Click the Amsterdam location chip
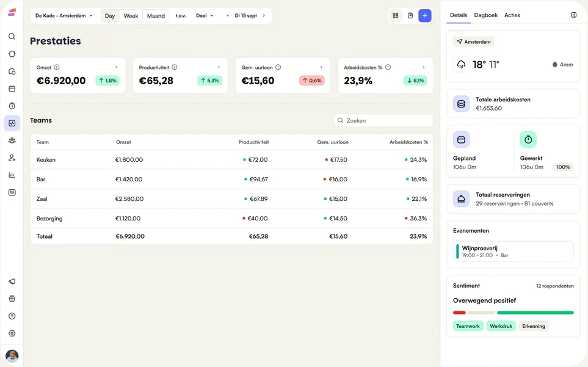588x367 pixels. (x=474, y=42)
